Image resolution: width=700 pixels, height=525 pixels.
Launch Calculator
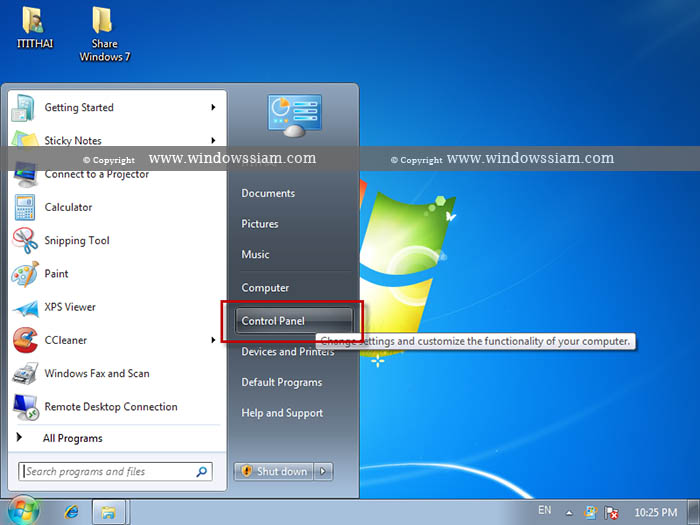pos(68,207)
